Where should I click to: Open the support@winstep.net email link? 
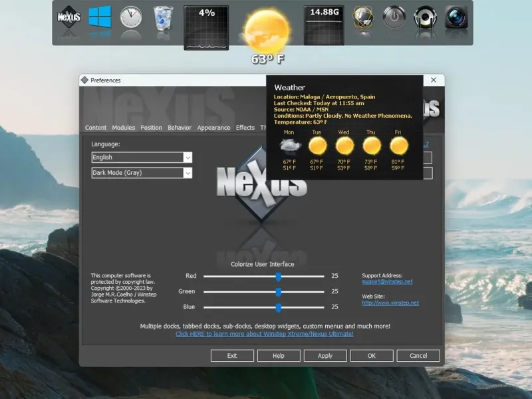[387, 281]
